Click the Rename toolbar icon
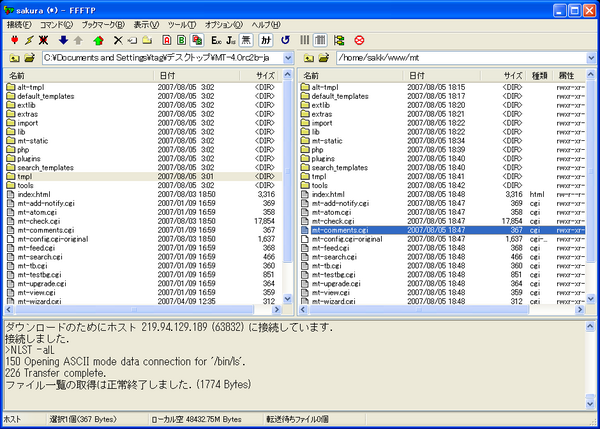600x429 pixels. [132, 40]
